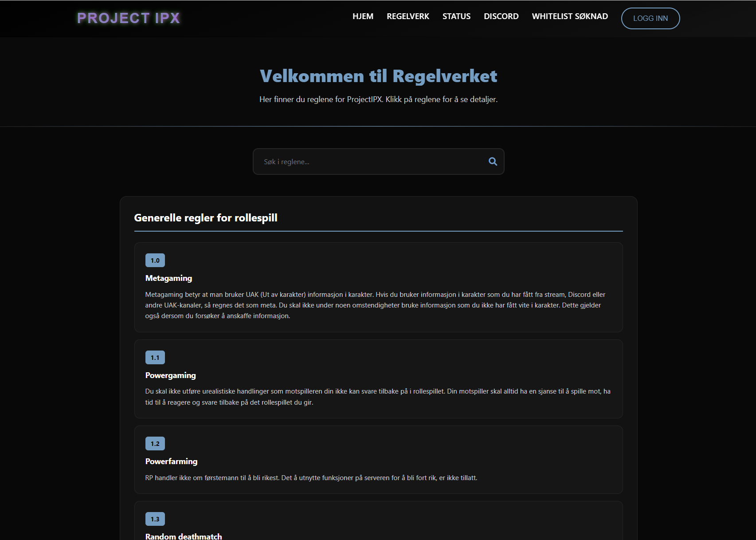Click the Generelle regler for rollespill heading
The height and width of the screenshot is (540, 756).
click(x=206, y=218)
